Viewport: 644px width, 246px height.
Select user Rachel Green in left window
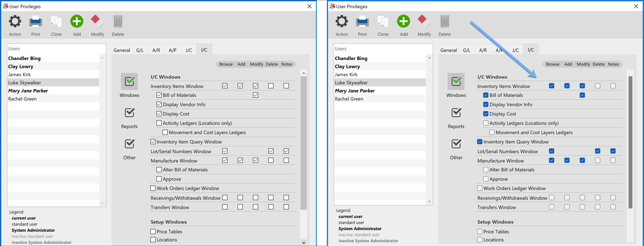pos(22,99)
